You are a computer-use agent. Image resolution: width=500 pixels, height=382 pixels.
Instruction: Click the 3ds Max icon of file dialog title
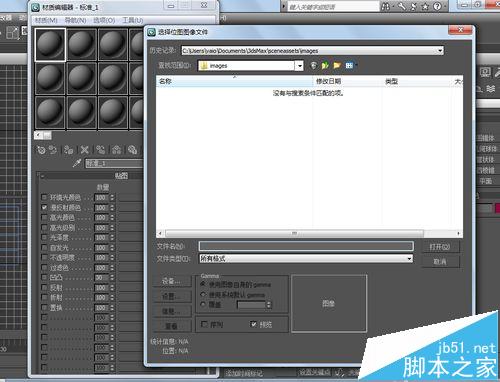(x=152, y=32)
